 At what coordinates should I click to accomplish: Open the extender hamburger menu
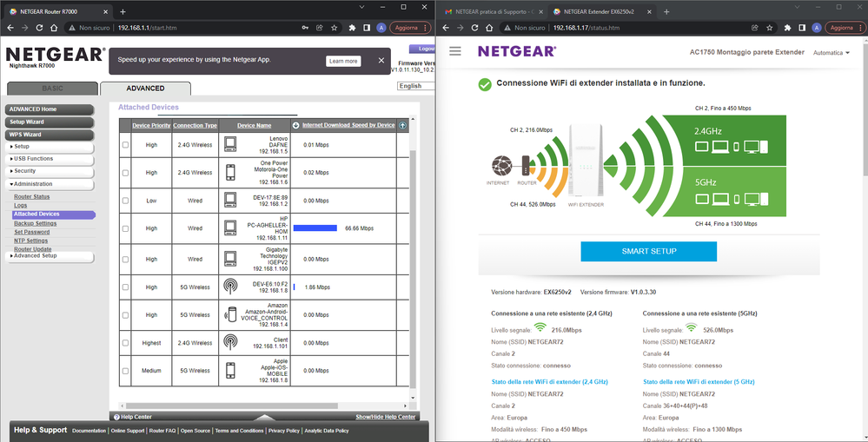tap(455, 51)
